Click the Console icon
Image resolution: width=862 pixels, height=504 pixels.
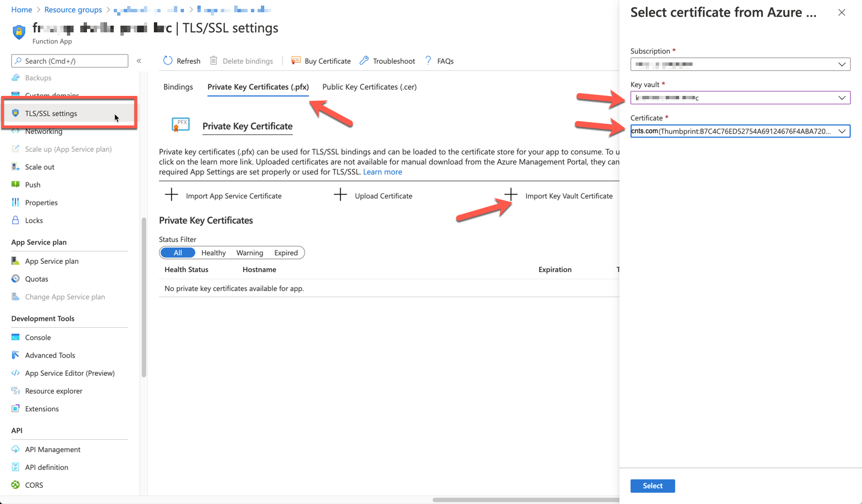pos(16,337)
